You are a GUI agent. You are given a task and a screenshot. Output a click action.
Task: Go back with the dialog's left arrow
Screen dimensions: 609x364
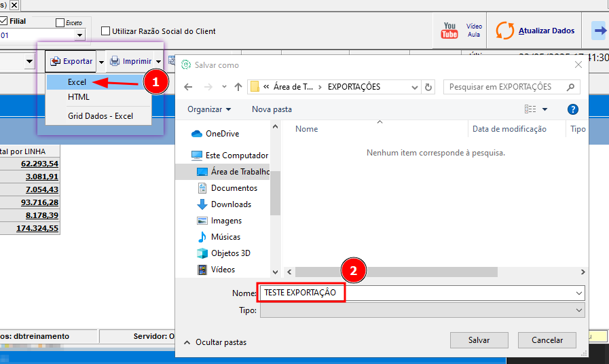[x=188, y=87]
